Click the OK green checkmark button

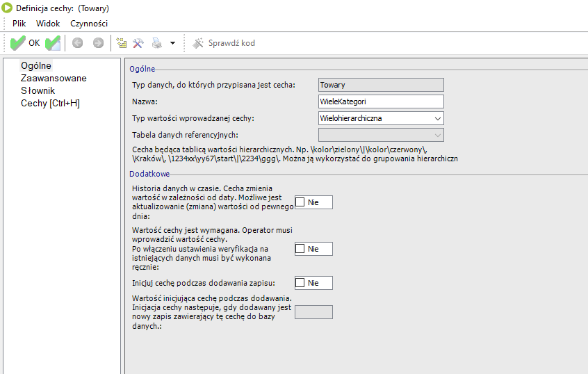24,43
